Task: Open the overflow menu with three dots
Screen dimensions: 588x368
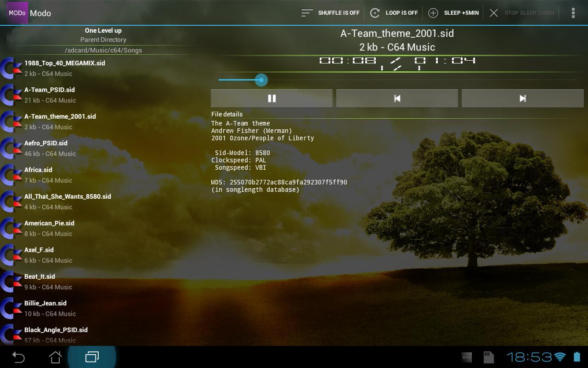Action: point(573,13)
